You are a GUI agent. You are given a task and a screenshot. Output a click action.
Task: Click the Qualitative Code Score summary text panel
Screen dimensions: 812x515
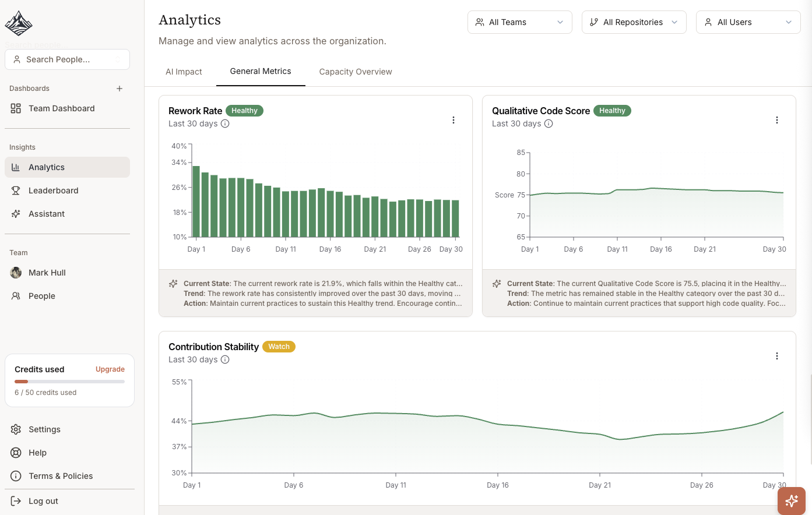pyautogui.click(x=639, y=293)
